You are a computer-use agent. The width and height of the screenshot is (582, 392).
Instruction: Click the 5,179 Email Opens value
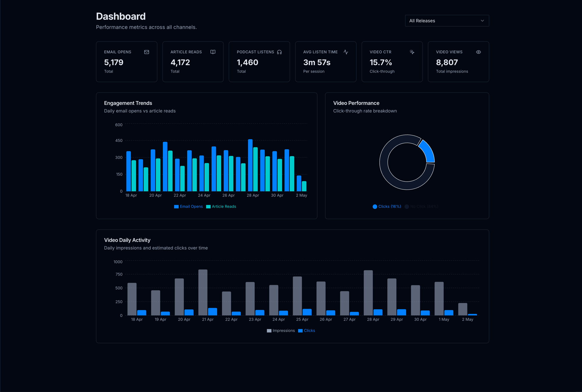(114, 62)
